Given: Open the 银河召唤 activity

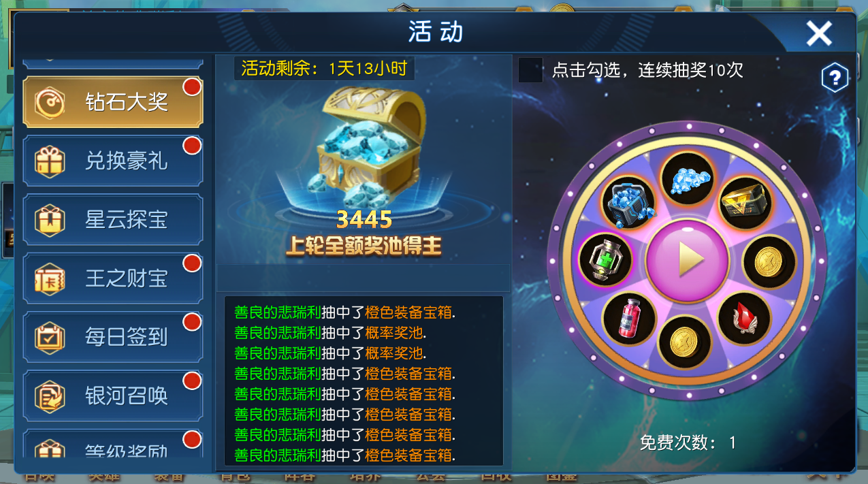Looking at the screenshot, I should tap(113, 396).
